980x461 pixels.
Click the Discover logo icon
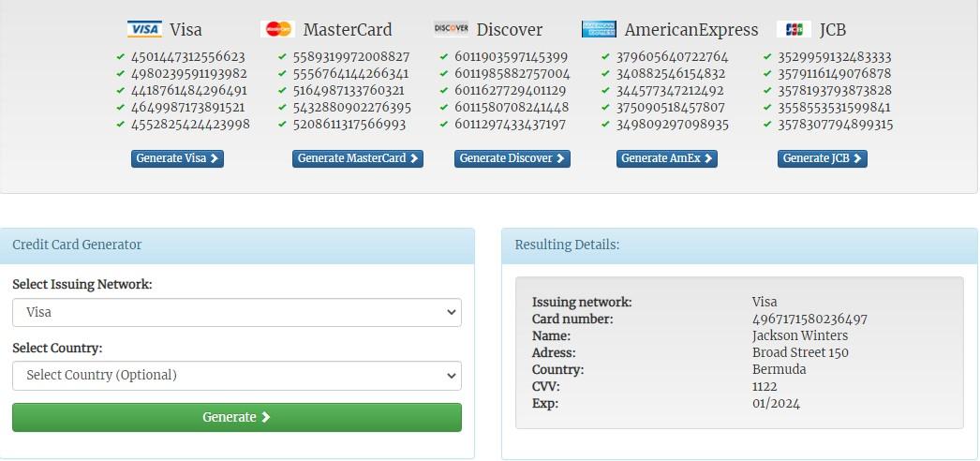pos(451,29)
